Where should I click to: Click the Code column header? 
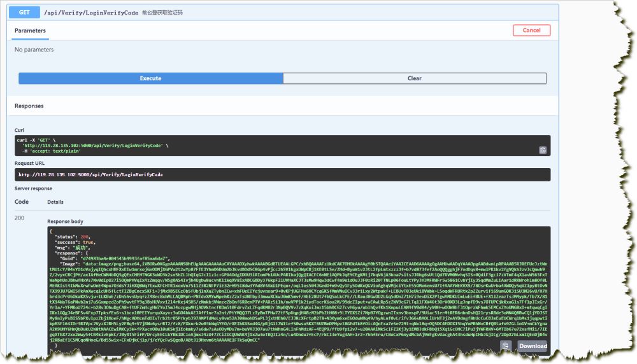point(22,202)
